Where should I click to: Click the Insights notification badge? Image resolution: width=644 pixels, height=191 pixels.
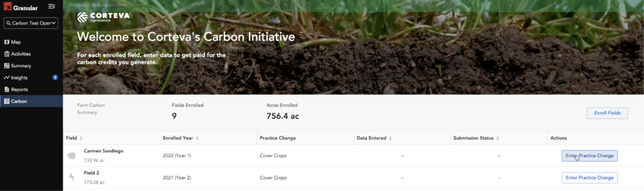point(55,78)
